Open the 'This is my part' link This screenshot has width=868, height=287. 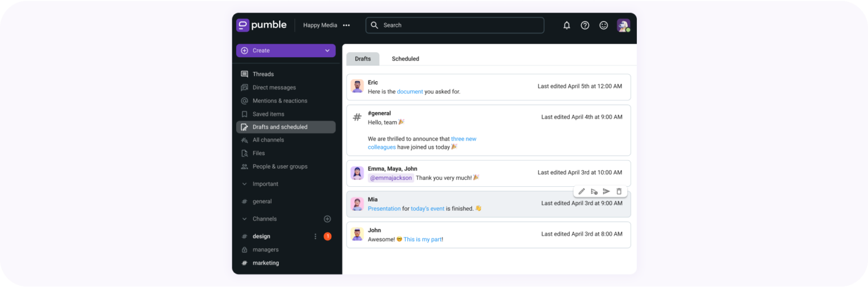coord(422,239)
